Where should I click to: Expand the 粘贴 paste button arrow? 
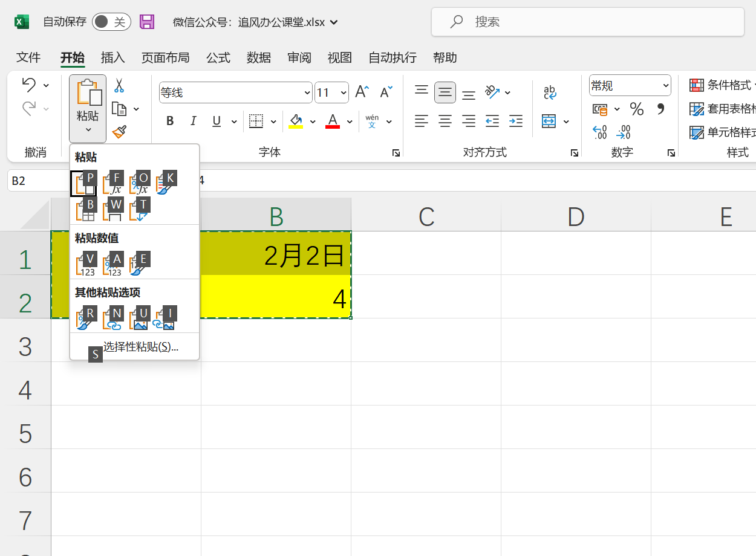tap(88, 129)
